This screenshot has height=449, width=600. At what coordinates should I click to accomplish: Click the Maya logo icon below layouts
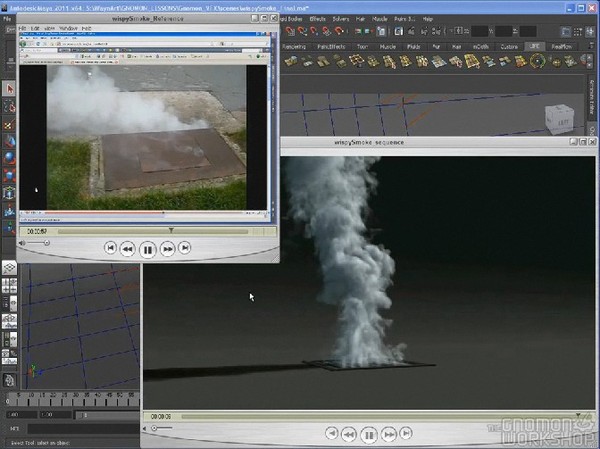pyautogui.click(x=9, y=380)
